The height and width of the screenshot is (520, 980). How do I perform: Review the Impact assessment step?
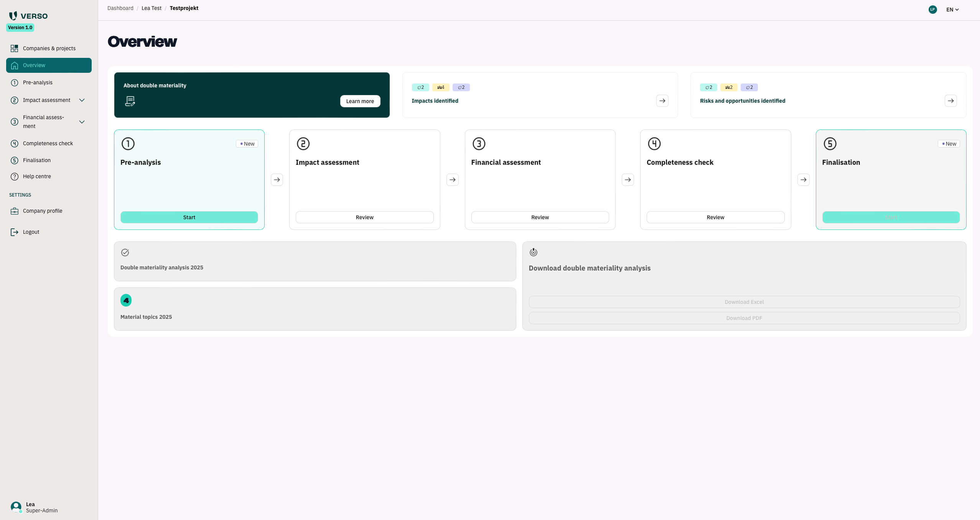click(x=364, y=217)
